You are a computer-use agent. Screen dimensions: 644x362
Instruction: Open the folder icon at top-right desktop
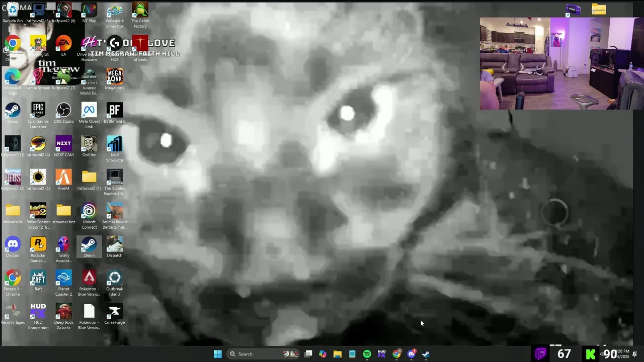coord(599,9)
